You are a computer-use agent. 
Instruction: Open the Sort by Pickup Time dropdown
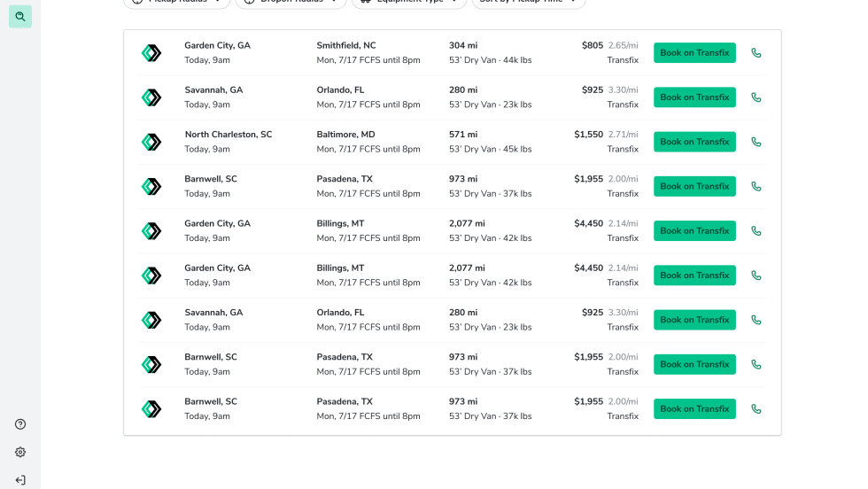(529, 2)
